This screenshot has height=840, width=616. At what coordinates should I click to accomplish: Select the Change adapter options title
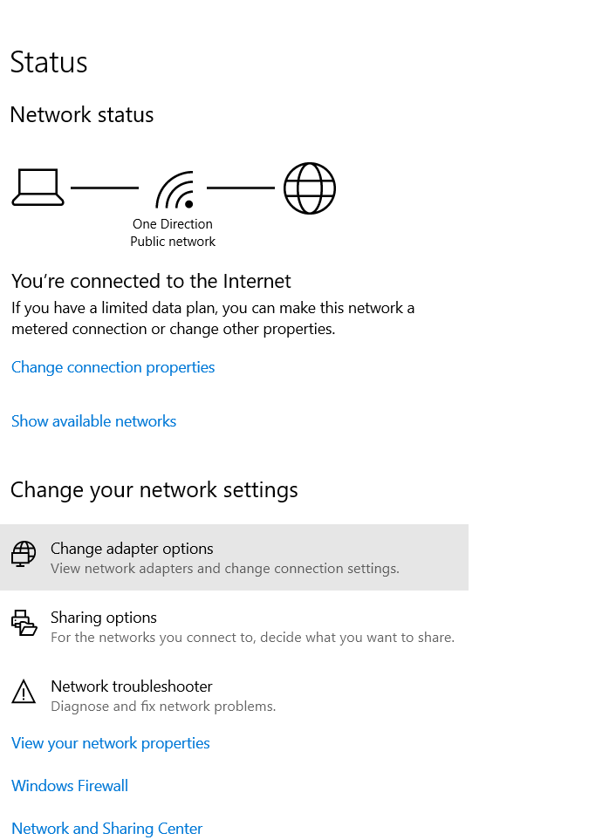click(x=132, y=549)
